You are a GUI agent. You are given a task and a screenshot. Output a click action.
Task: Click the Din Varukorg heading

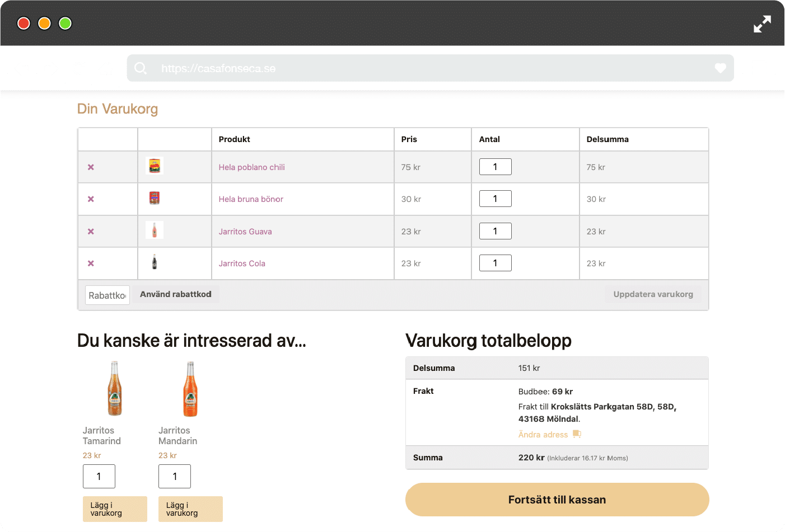coord(118,109)
